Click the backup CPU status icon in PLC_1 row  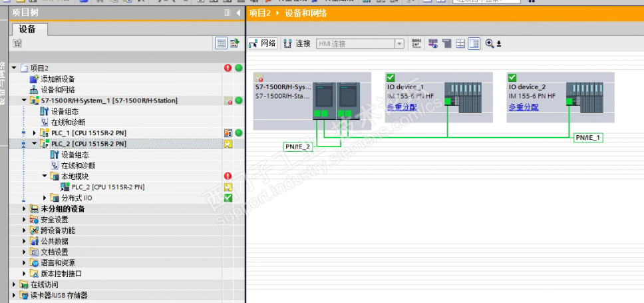tap(228, 133)
